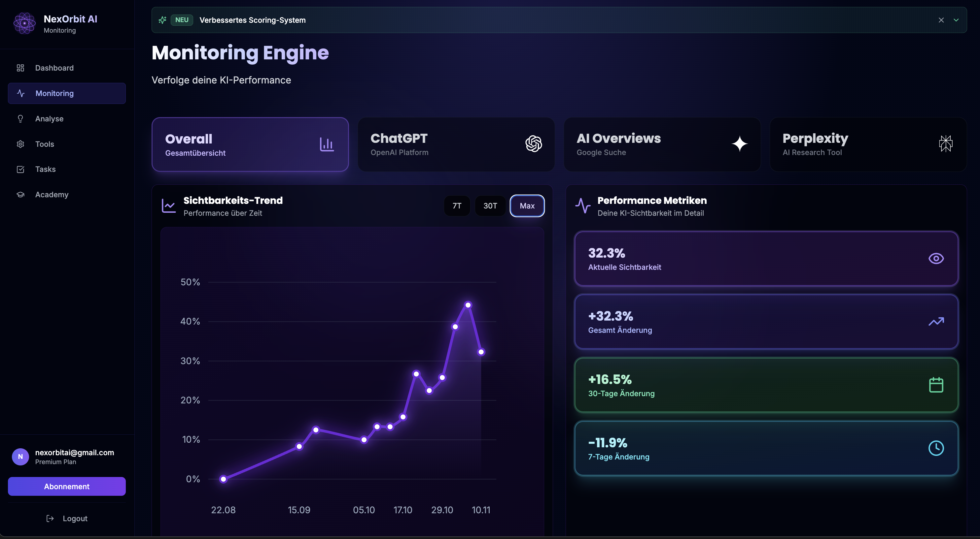Open the Analyse sidebar page
Viewport: 980px width, 539px height.
tap(50, 119)
